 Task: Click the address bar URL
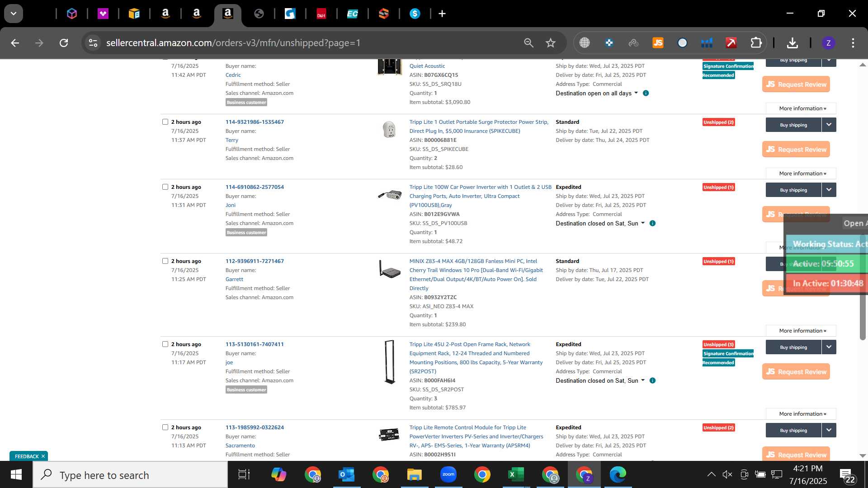[x=233, y=43]
